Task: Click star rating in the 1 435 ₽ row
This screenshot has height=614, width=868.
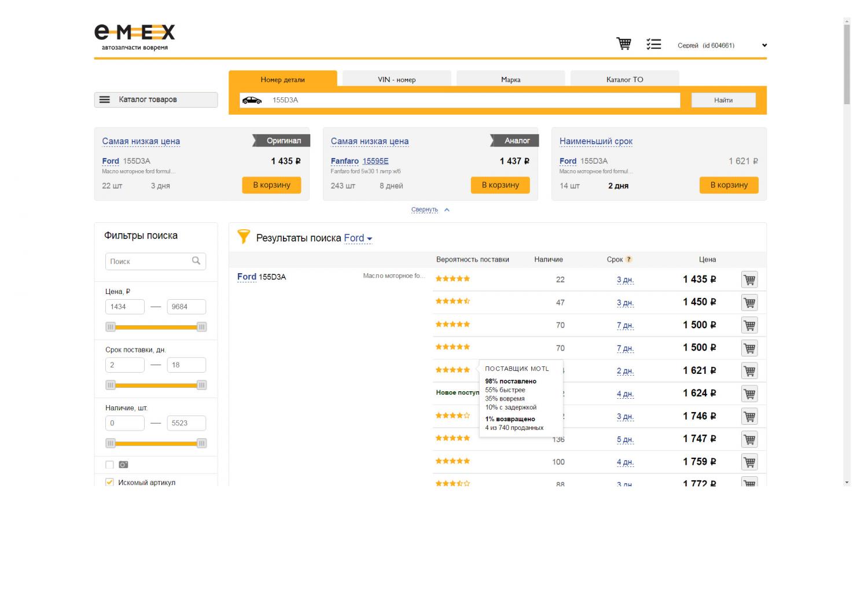Action: pyautogui.click(x=453, y=279)
